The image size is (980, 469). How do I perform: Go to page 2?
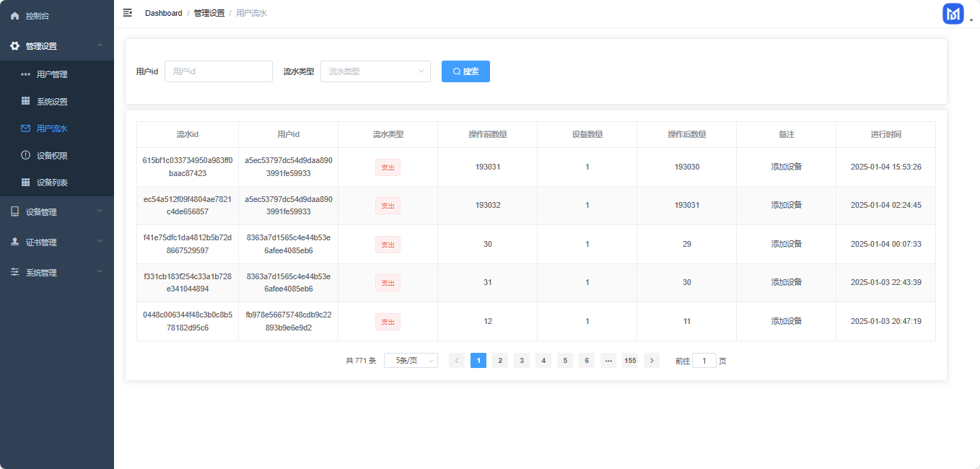click(x=500, y=361)
